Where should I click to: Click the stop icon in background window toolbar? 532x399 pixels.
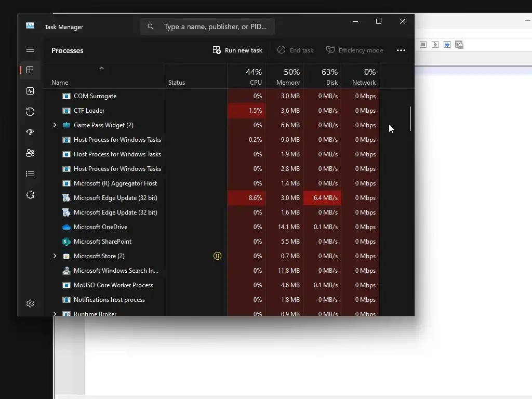pos(423,45)
